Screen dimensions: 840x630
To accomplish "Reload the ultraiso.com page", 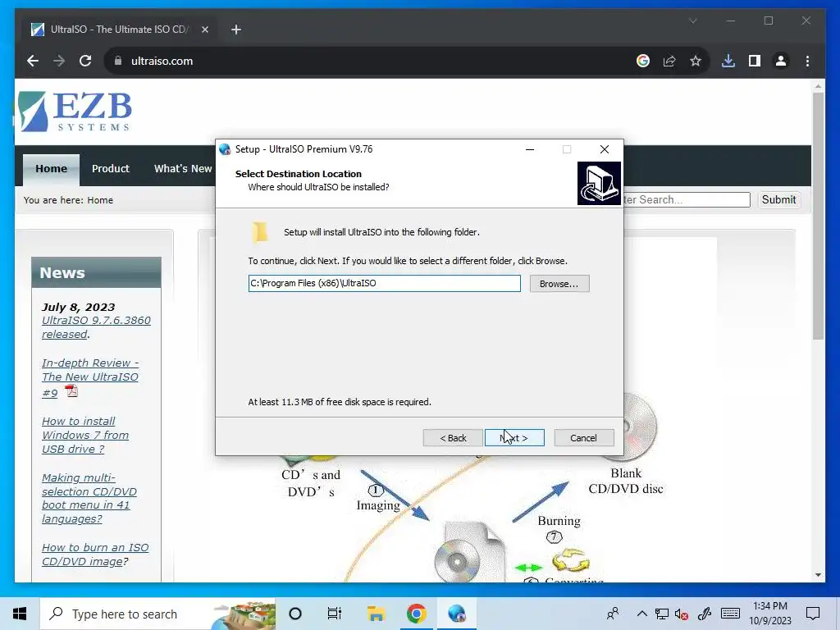I will click(x=85, y=61).
